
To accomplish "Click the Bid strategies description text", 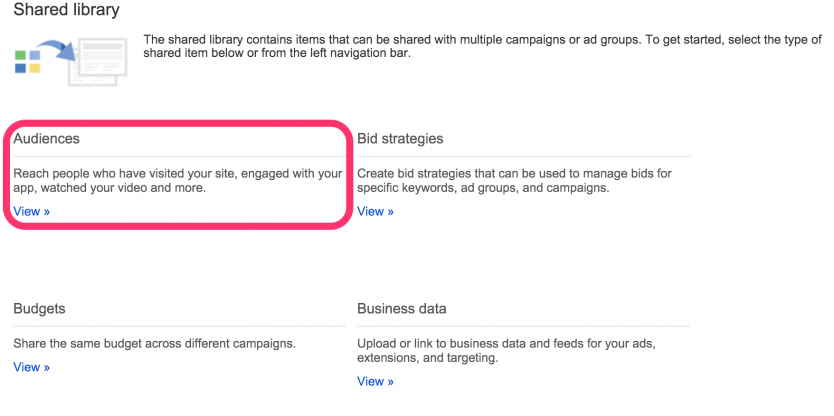I will [514, 180].
